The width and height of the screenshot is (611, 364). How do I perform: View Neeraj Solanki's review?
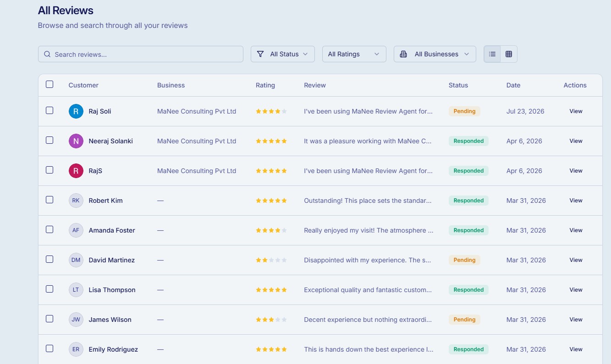[576, 141]
